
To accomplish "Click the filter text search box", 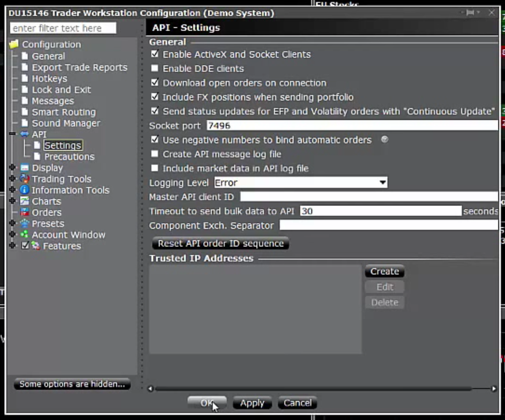I will pyautogui.click(x=63, y=28).
